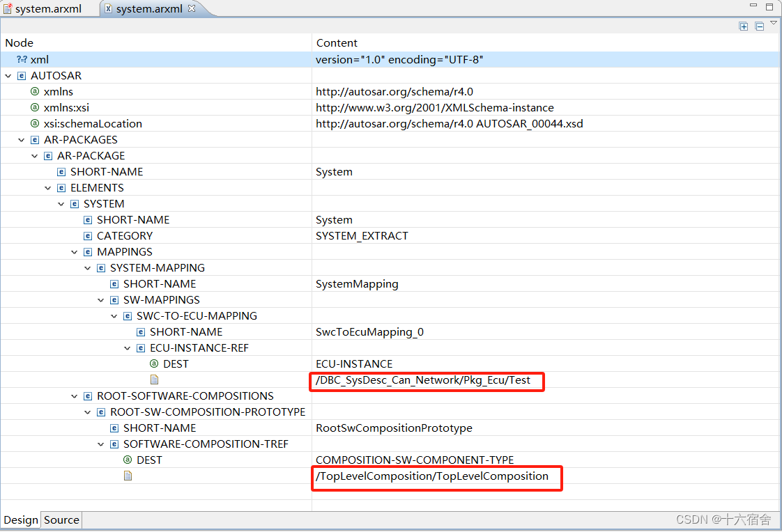Close the active system.arxml tab
Viewport: 782px width, 532px height.
coord(192,8)
